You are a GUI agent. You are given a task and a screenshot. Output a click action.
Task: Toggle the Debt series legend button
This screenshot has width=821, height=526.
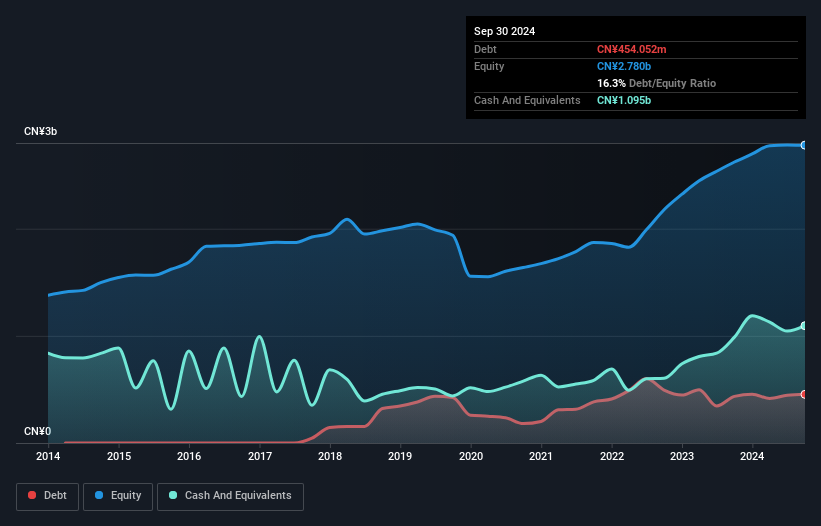tap(48, 496)
